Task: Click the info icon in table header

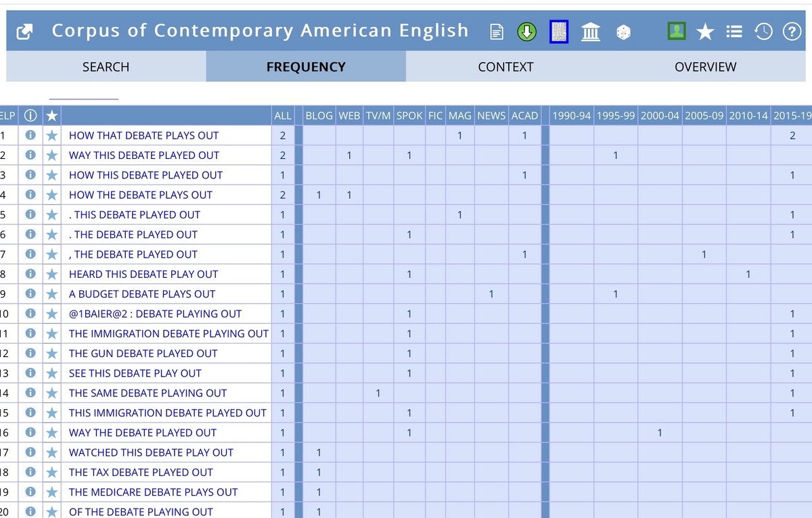Action: coord(30,116)
